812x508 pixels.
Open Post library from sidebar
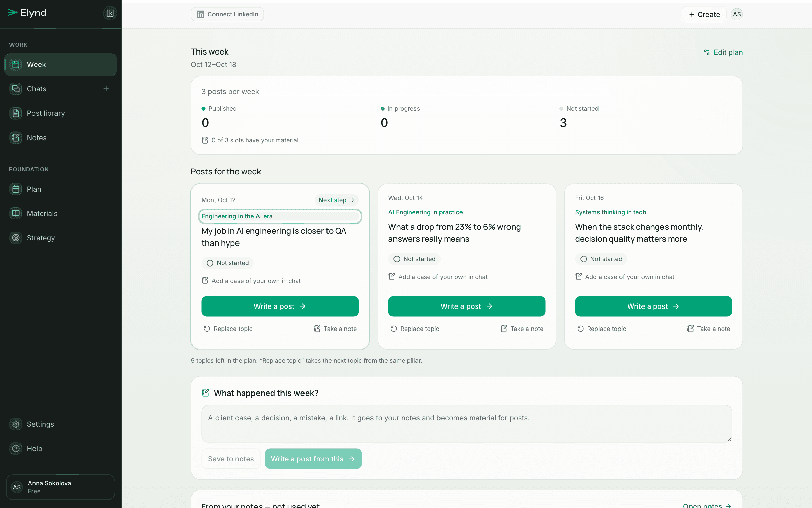click(61, 113)
